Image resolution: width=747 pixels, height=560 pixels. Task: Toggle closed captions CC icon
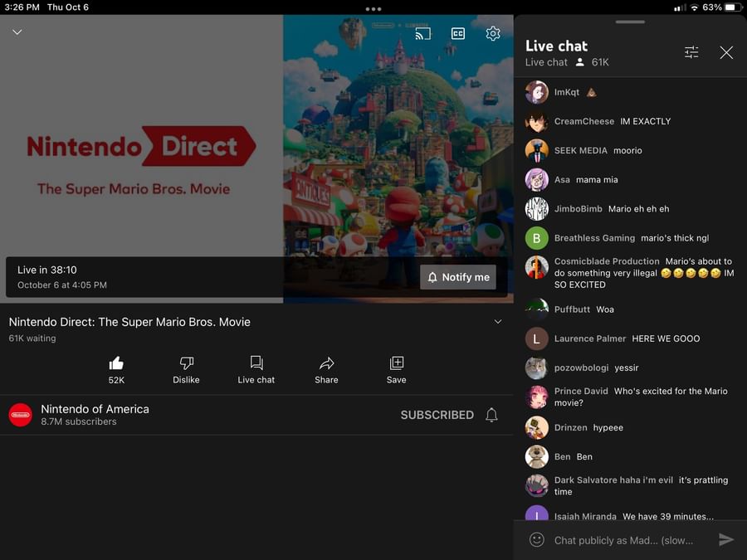(458, 33)
